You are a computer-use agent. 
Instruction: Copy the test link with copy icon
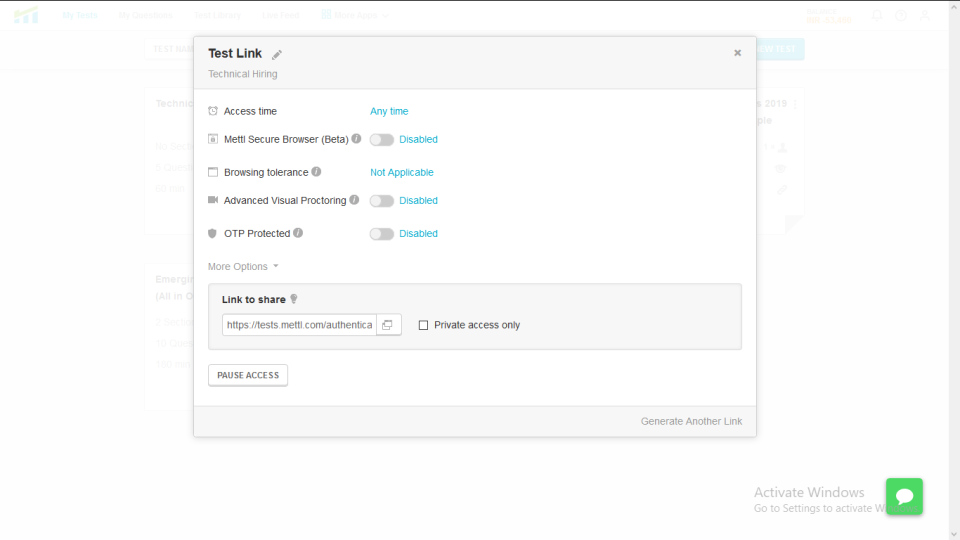[388, 325]
